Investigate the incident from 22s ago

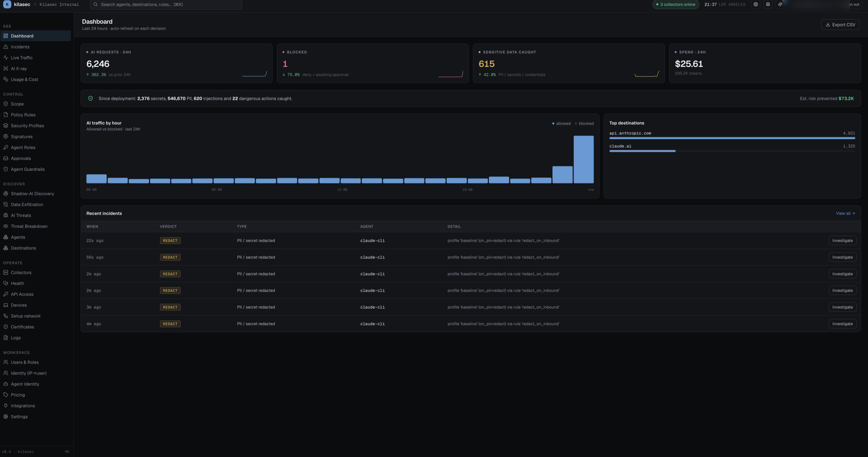842,241
